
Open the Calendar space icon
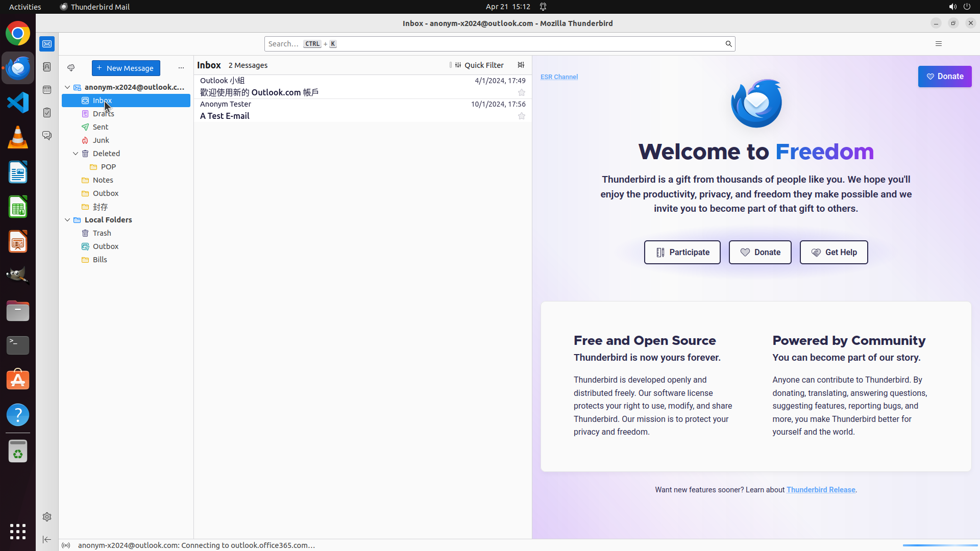[47, 90]
